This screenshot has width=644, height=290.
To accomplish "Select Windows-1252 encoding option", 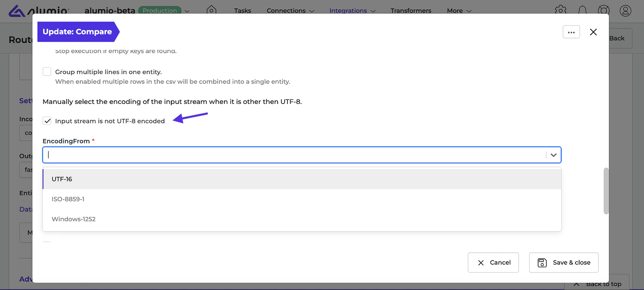I will tap(301, 219).
